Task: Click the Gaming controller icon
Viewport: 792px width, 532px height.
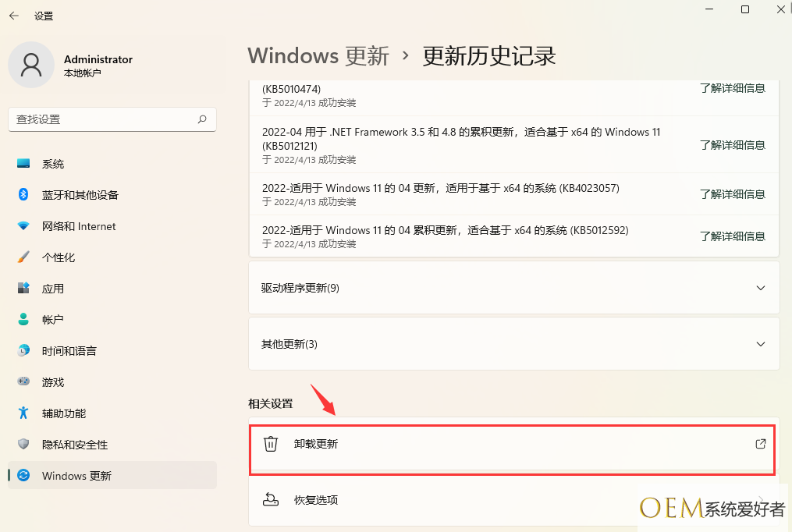Action: click(23, 382)
